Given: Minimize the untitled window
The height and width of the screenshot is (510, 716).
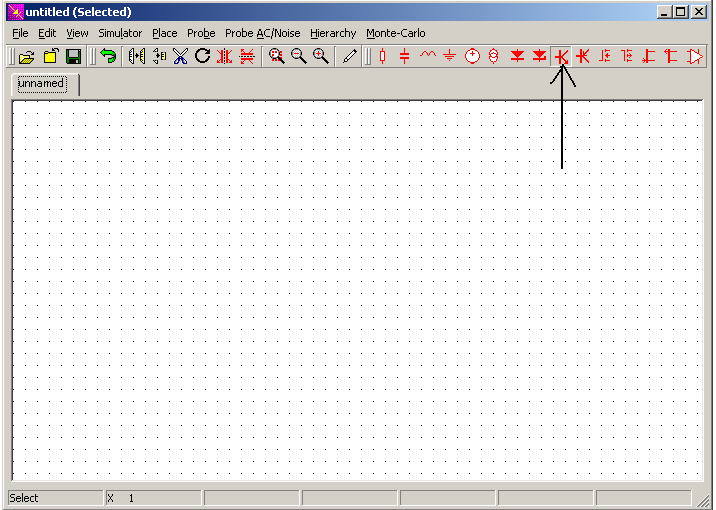Looking at the screenshot, I should point(664,12).
